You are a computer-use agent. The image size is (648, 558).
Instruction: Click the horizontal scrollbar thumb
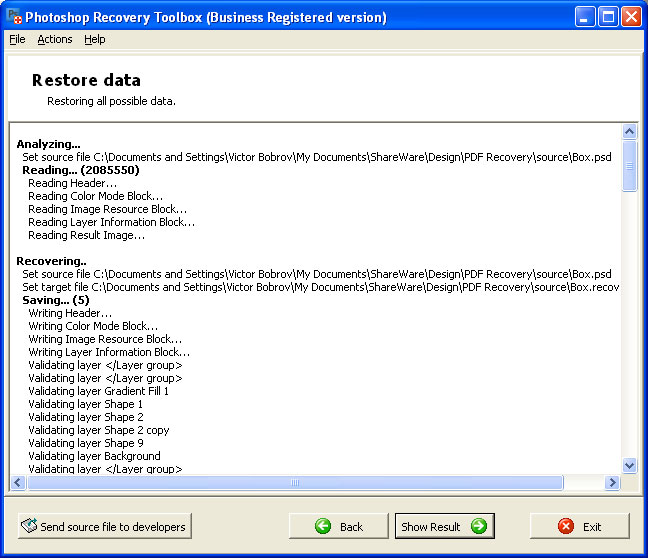point(295,482)
